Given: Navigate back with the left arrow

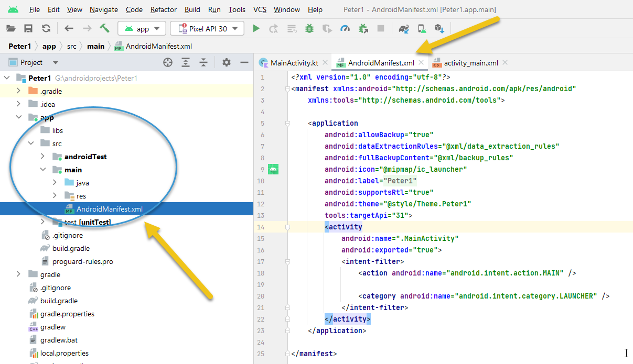Looking at the screenshot, I should pos(69,29).
